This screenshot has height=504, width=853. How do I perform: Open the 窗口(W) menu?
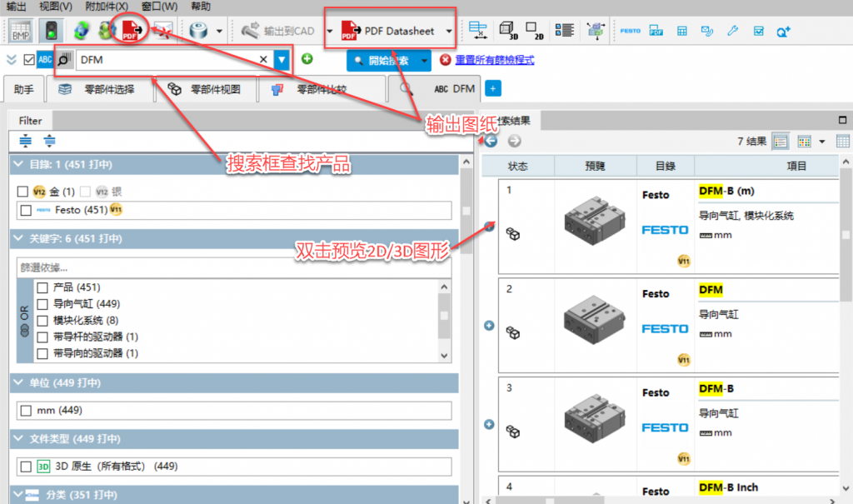[x=159, y=7]
